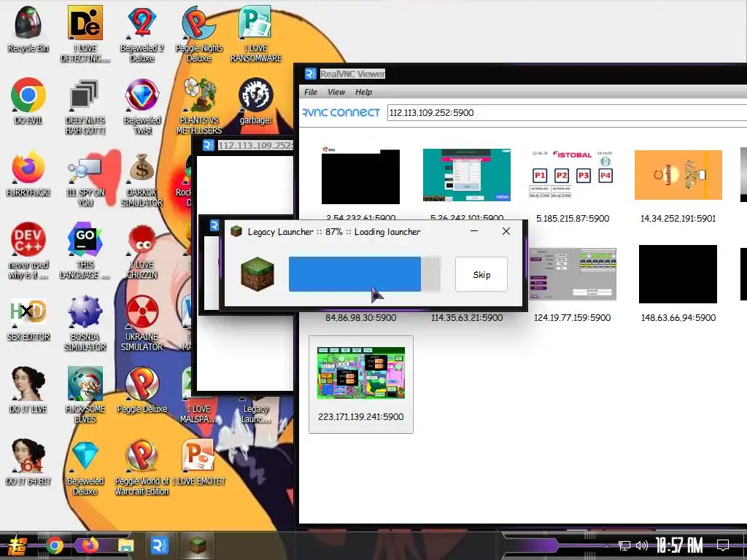Launch the PLANTS VS METH USERS shortcut
Screen dimensions: 747x560
(198, 106)
